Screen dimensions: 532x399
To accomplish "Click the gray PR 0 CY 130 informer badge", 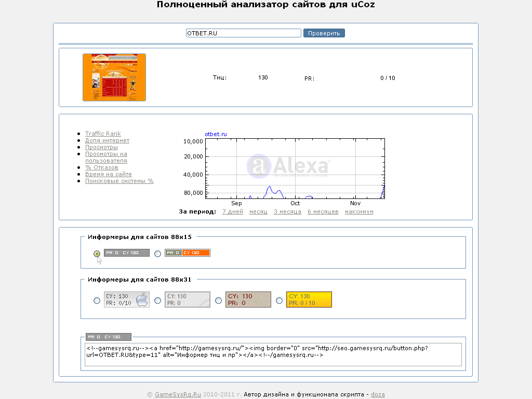I will 127,253.
